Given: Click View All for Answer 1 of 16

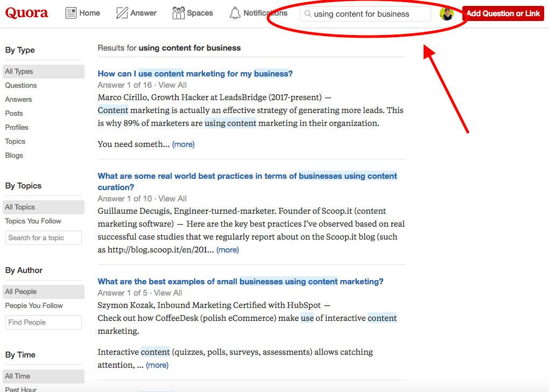Looking at the screenshot, I should (172, 85).
